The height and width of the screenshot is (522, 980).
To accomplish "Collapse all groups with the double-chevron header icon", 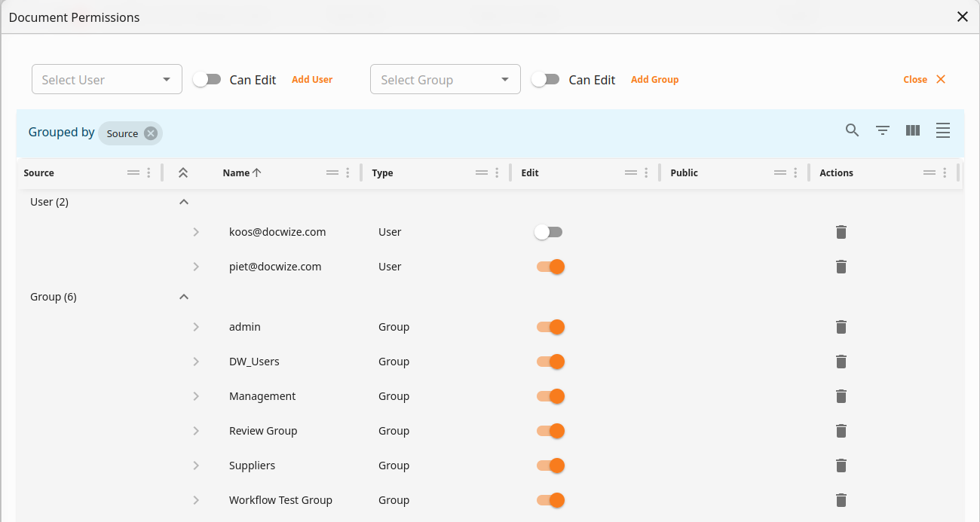I will (x=183, y=172).
